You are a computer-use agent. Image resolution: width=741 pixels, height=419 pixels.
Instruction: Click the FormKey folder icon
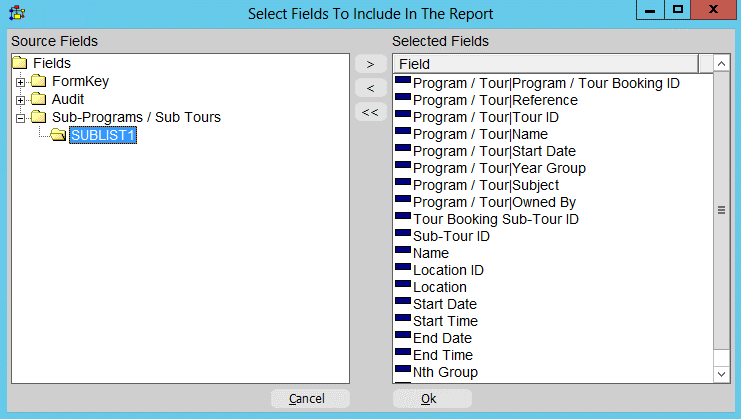tap(39, 81)
